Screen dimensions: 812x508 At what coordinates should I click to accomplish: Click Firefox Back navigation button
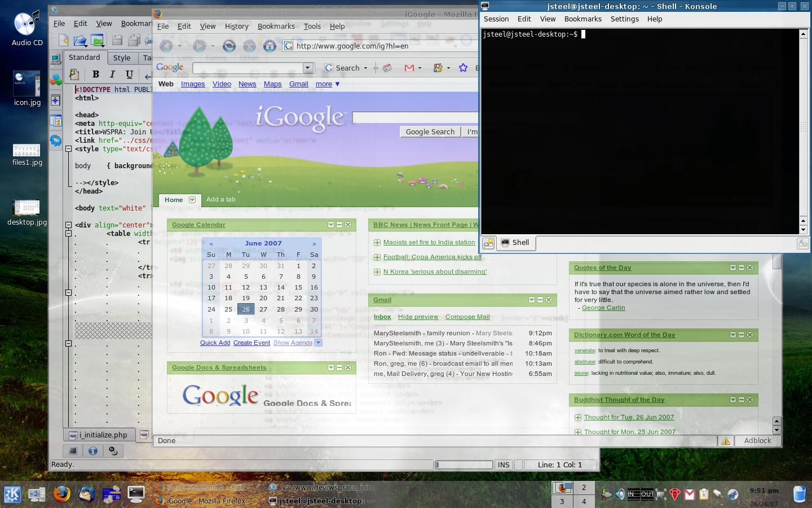click(x=166, y=46)
